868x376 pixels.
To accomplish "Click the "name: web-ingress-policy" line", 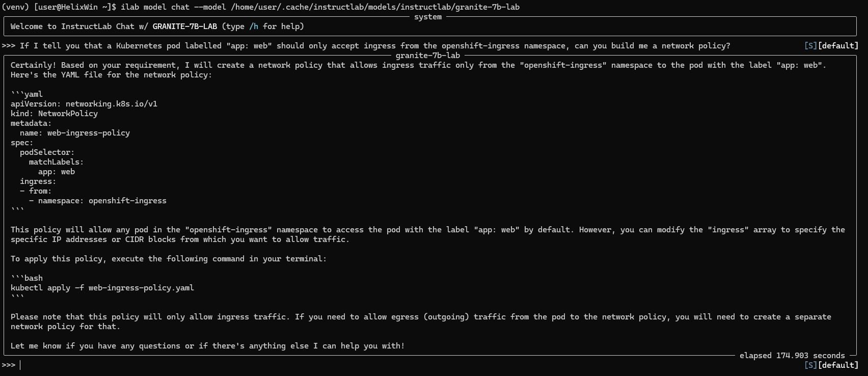I will (75, 133).
